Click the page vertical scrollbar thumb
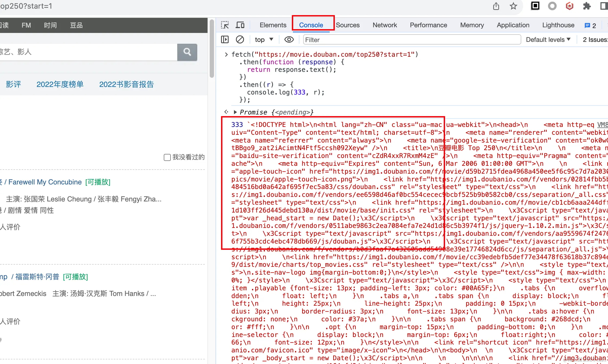Viewport: 608px width, 364px height. [212, 49]
